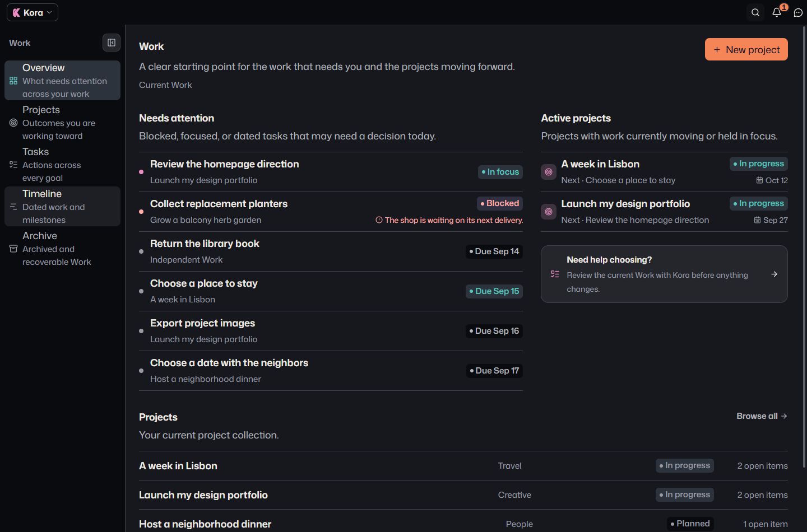Open the Collect replacement planters task
This screenshot has height=532, width=807.
(x=331, y=212)
